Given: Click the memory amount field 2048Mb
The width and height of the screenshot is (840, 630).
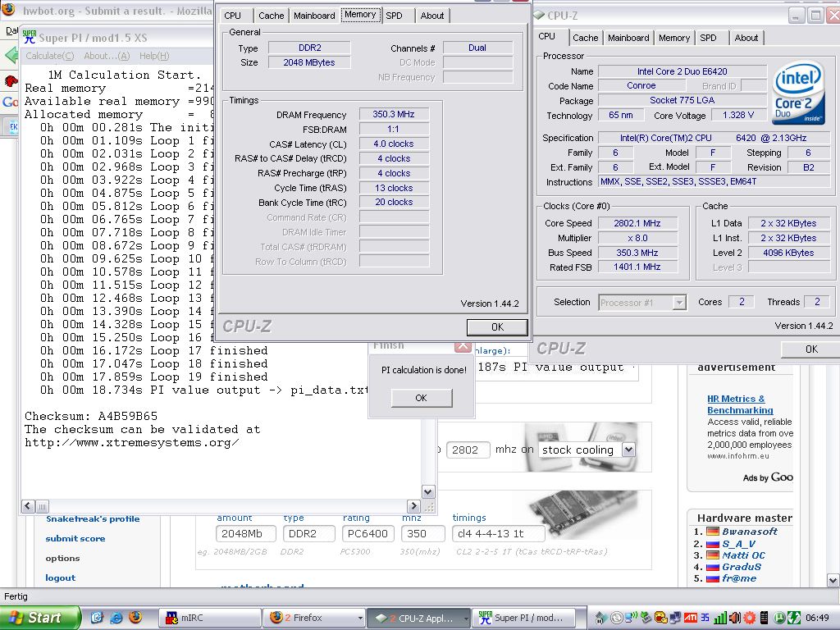Looking at the screenshot, I should (x=245, y=533).
